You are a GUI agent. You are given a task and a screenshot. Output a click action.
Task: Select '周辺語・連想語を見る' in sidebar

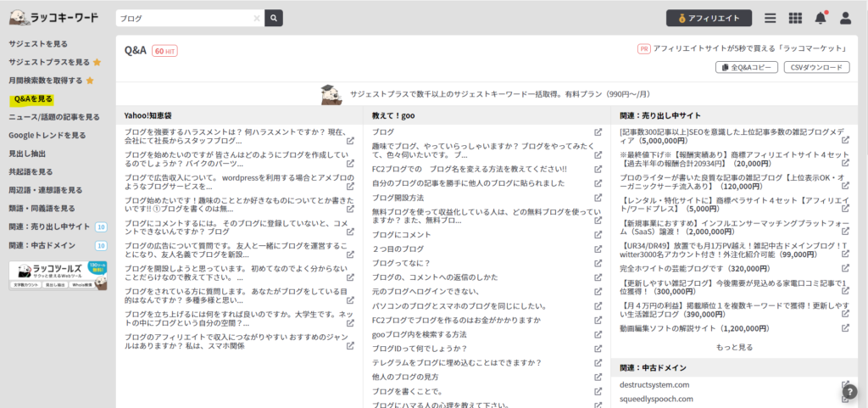pos(46,190)
